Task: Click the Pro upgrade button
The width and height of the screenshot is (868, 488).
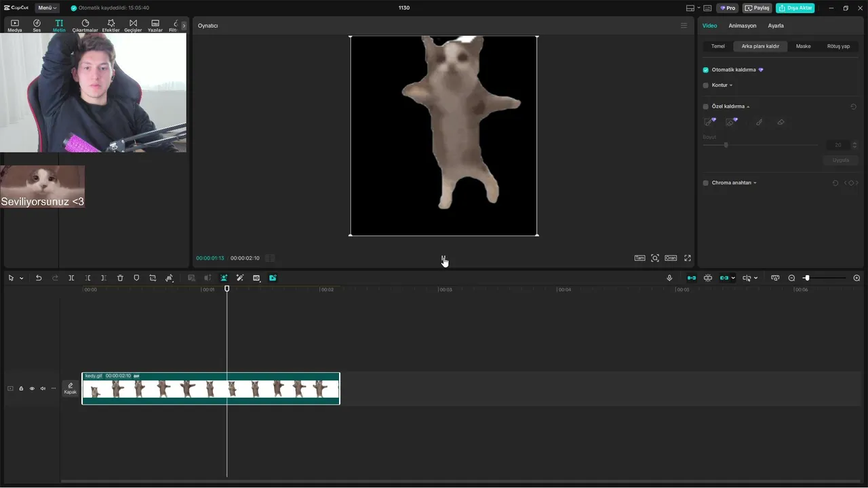Action: coord(728,8)
